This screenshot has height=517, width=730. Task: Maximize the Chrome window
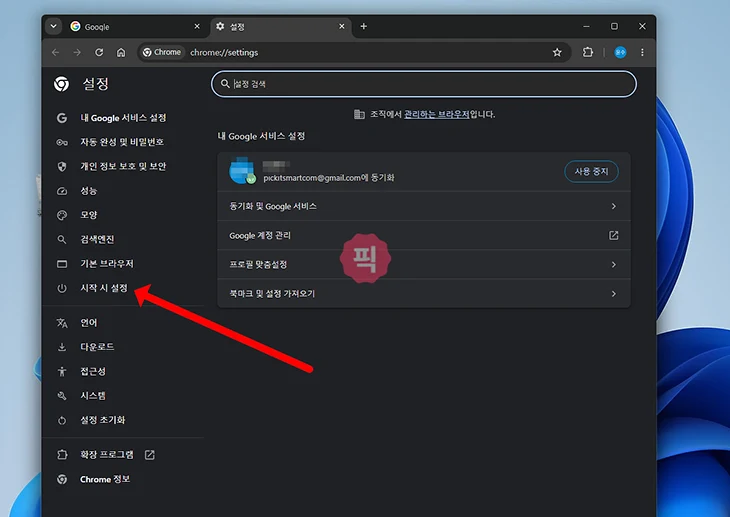pos(614,27)
